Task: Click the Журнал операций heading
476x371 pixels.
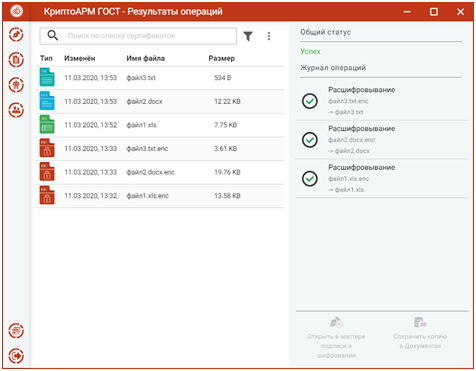Action: (333, 68)
